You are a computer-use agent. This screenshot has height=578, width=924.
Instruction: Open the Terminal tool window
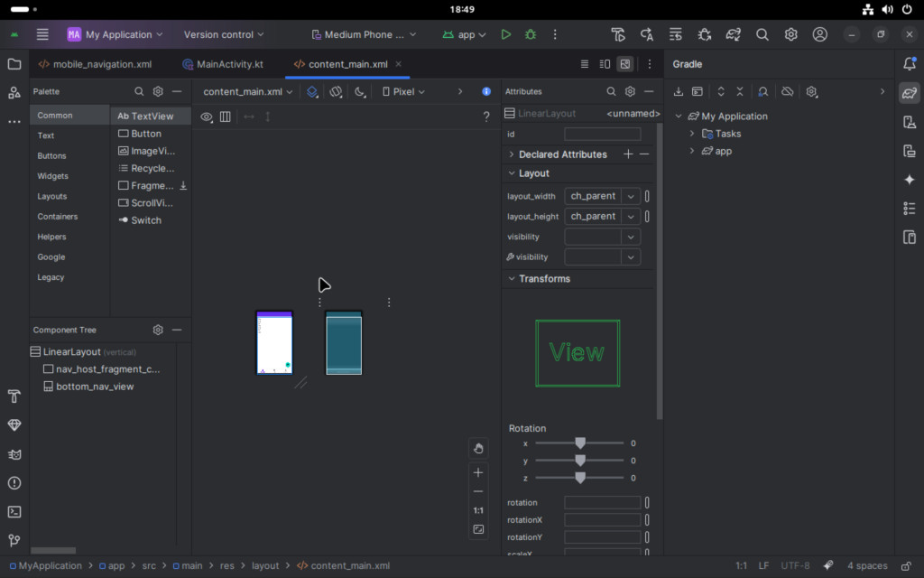coord(15,511)
